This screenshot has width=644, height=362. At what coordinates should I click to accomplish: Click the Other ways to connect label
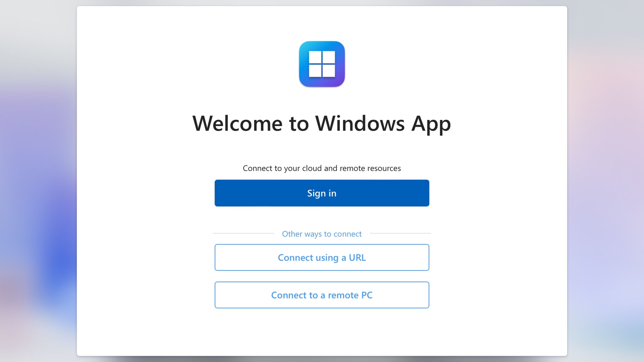(x=322, y=234)
